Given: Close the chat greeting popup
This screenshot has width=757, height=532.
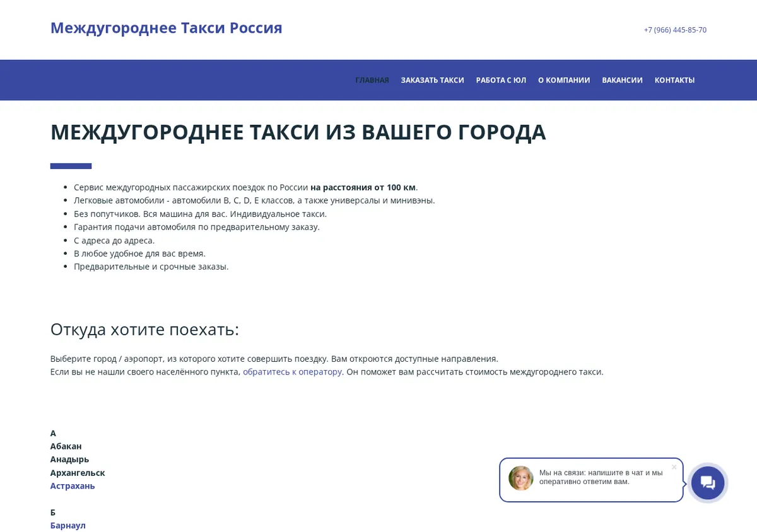Looking at the screenshot, I should [x=674, y=467].
